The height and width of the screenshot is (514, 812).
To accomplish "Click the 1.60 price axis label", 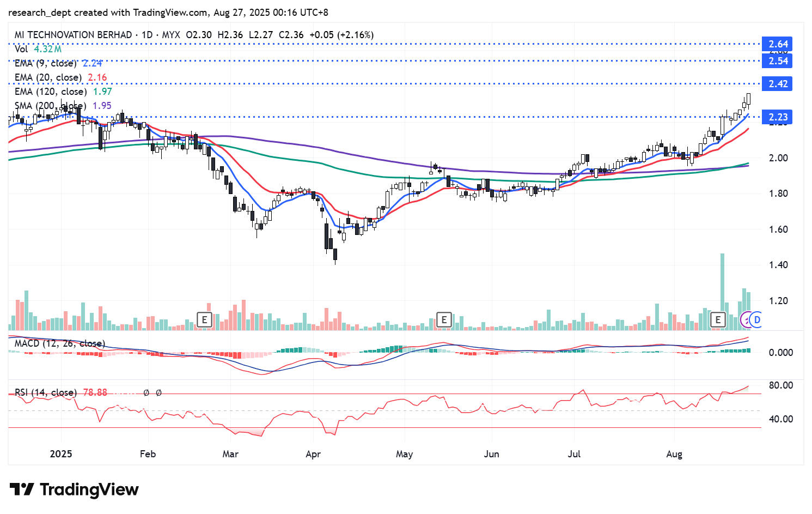I will 778,229.
